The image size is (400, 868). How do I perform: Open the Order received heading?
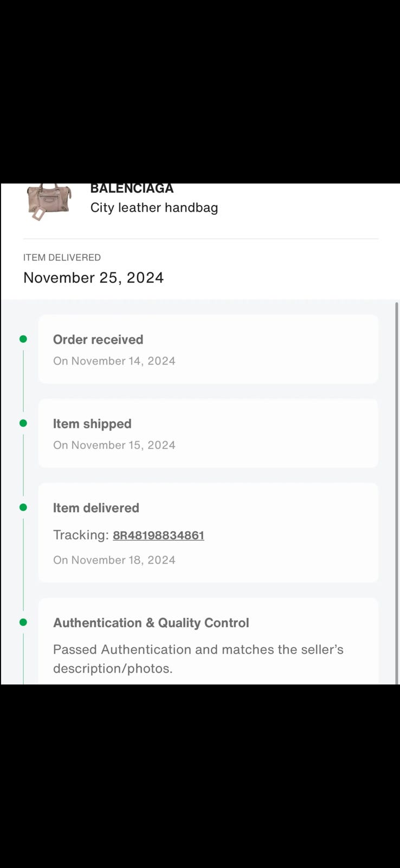click(98, 340)
